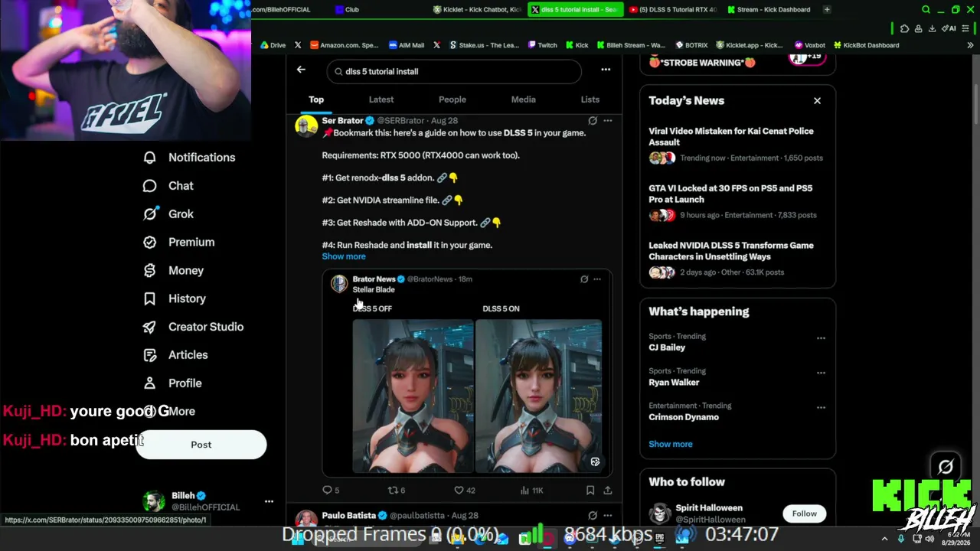This screenshot has height=551, width=980.
Task: Open the DLSS 5 OFF comparison image
Action: click(413, 396)
